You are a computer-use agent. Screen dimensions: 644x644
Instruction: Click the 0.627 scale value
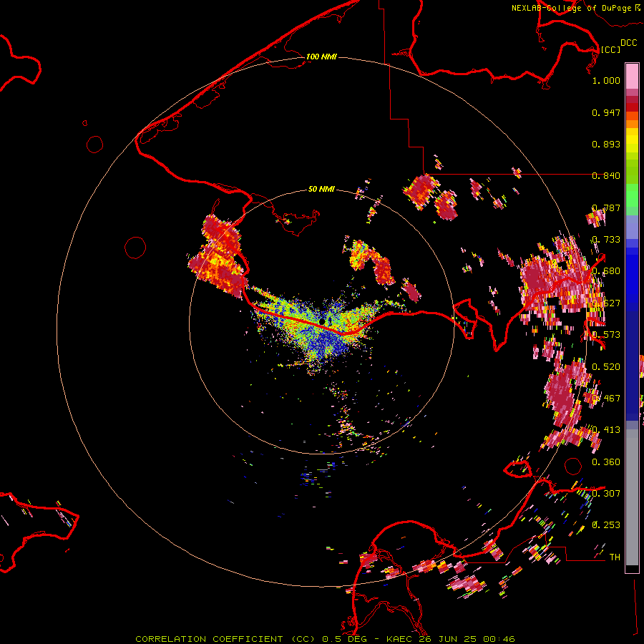coord(606,303)
